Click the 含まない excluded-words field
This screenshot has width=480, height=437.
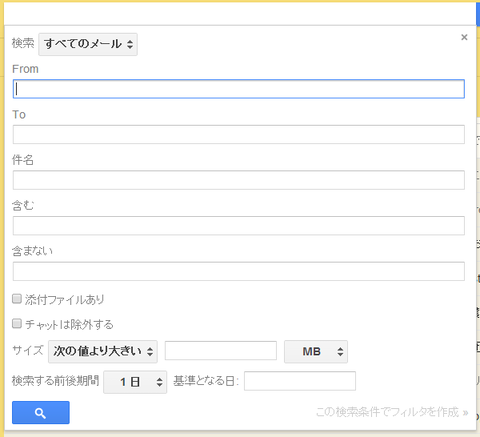coord(239,271)
